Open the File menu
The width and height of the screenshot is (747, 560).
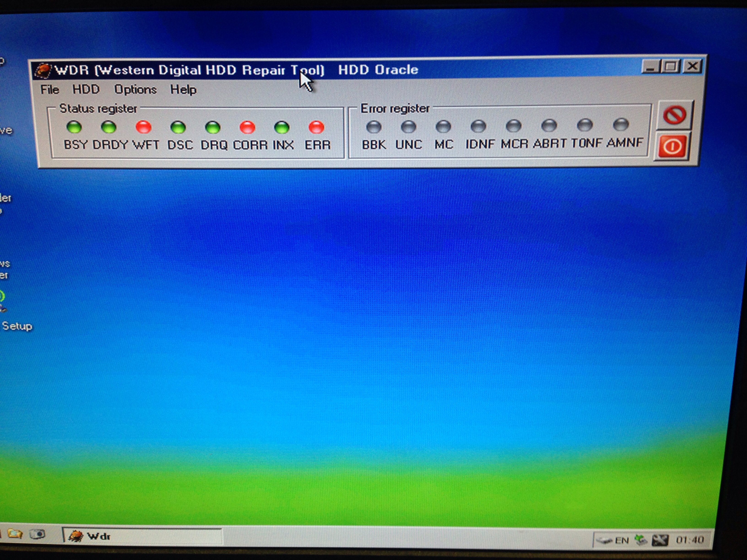pyautogui.click(x=50, y=89)
